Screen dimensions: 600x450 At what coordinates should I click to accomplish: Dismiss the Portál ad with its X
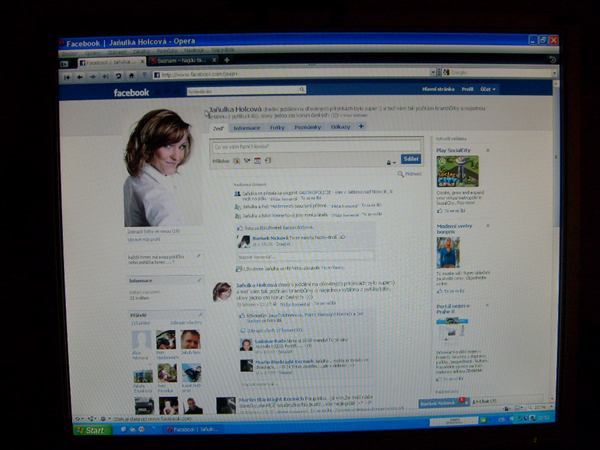pyautogui.click(x=487, y=306)
